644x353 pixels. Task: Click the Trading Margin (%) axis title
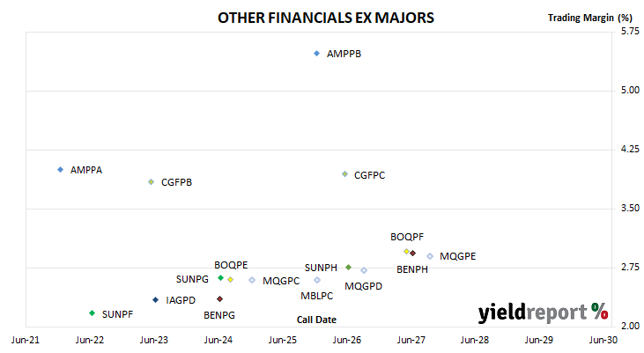pos(589,18)
